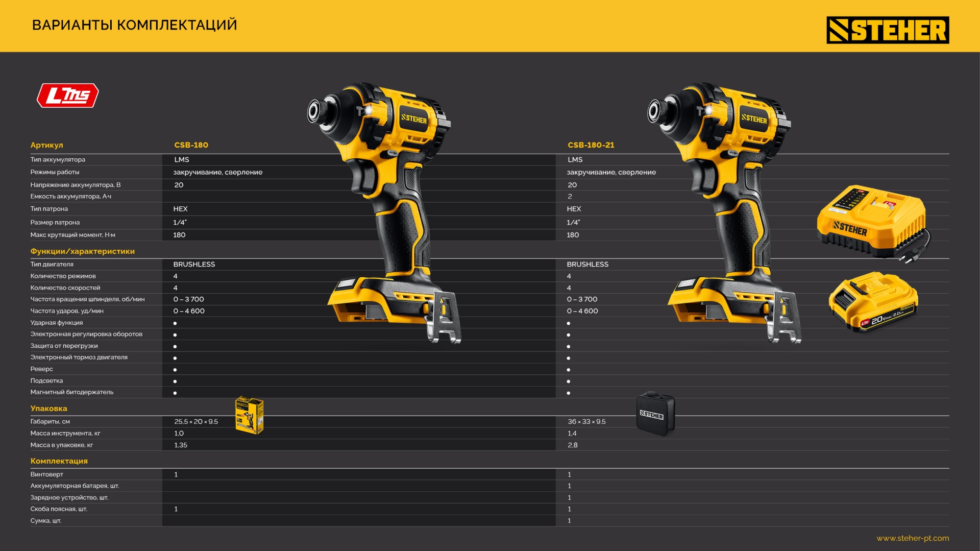The height and width of the screenshot is (551, 980).
Task: Select the CSB-180-21 model column header
Action: click(x=591, y=145)
